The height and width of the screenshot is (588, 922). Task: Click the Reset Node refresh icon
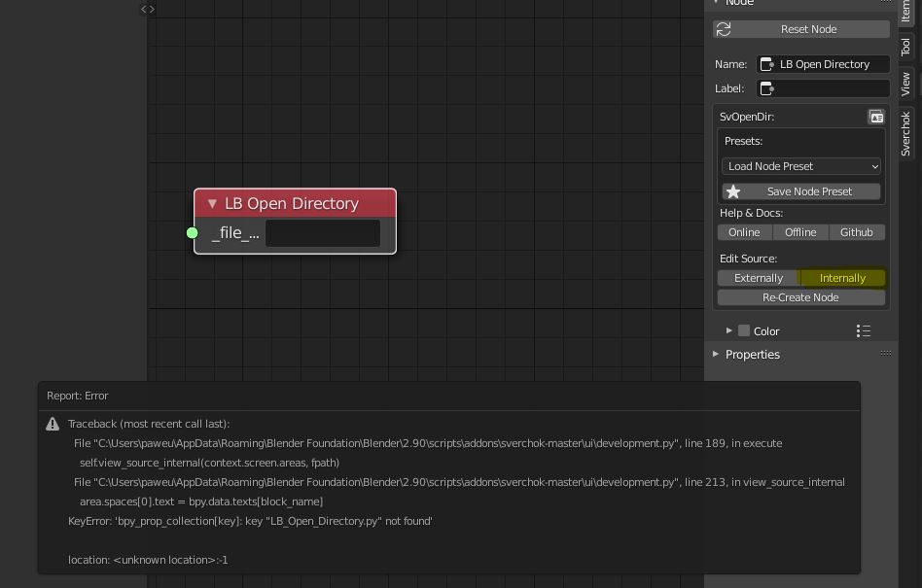(x=724, y=29)
